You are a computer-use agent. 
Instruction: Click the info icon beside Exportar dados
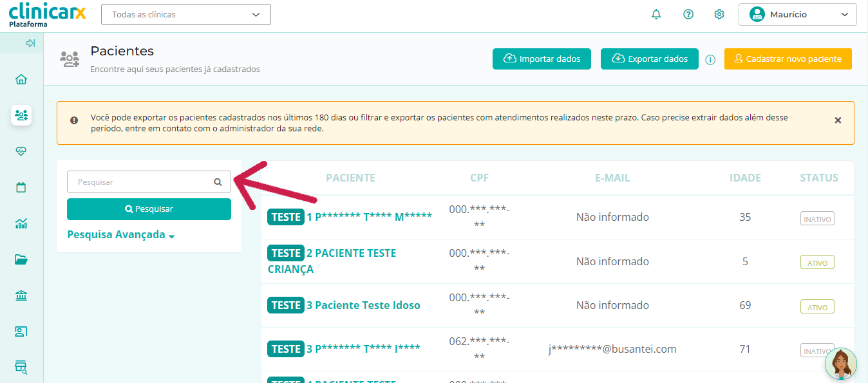[710, 59]
